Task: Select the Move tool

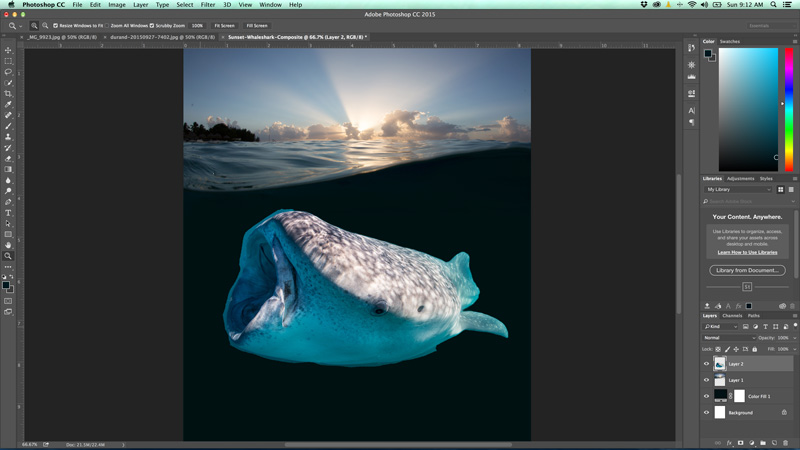Action: pos(8,50)
